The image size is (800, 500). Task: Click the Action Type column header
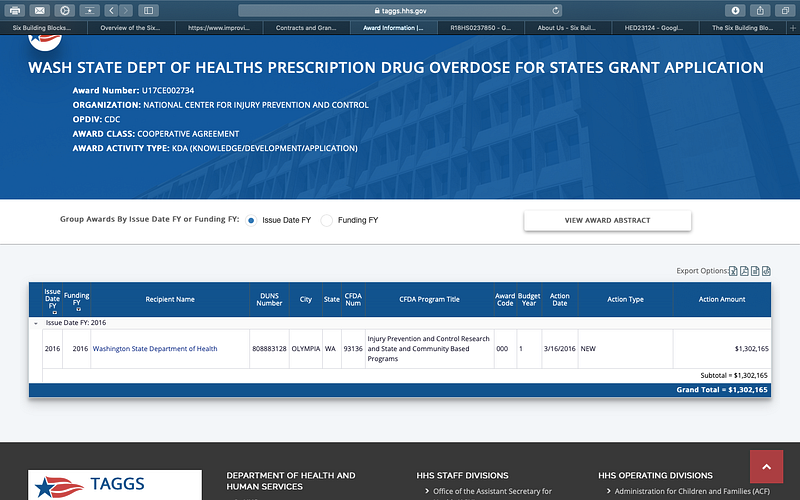pos(626,299)
